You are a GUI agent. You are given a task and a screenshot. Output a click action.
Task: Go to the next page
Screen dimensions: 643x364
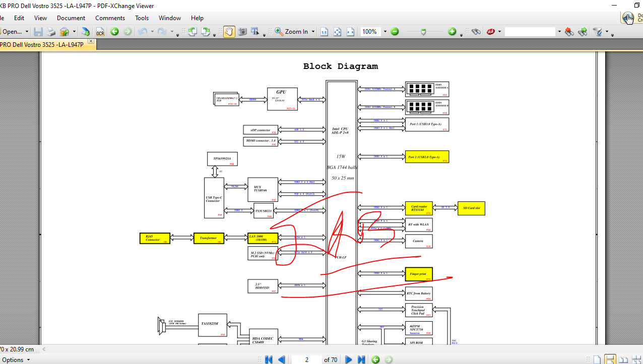point(348,359)
